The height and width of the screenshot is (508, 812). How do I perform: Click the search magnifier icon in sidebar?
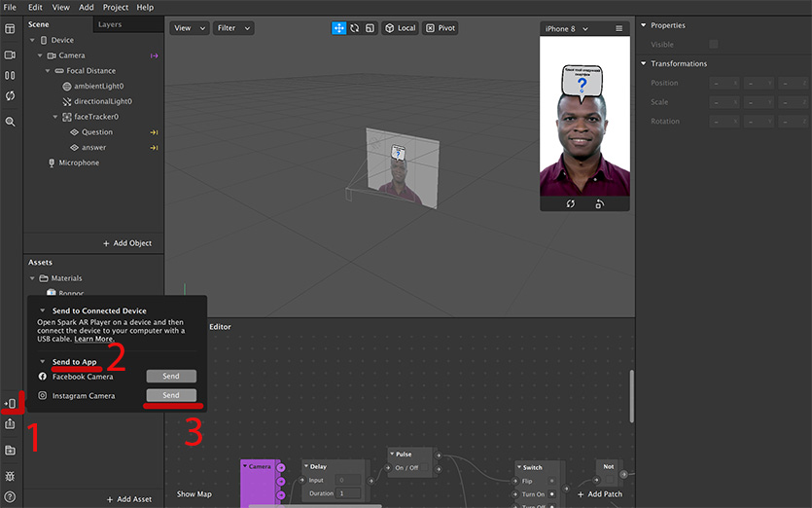pyautogui.click(x=10, y=122)
